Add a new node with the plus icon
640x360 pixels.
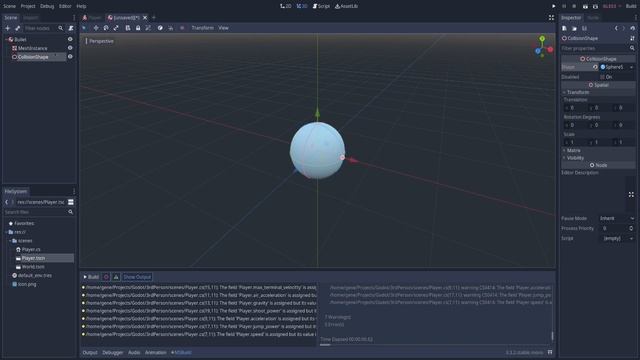click(7, 28)
